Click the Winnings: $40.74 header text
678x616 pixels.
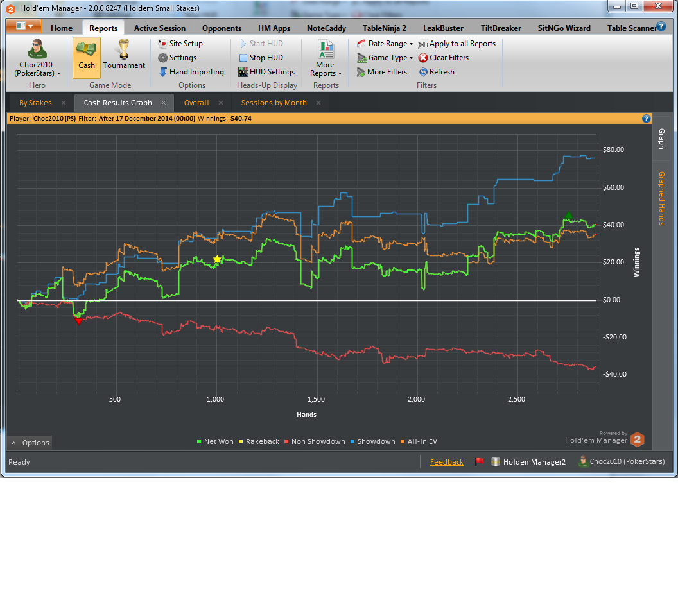coord(225,119)
